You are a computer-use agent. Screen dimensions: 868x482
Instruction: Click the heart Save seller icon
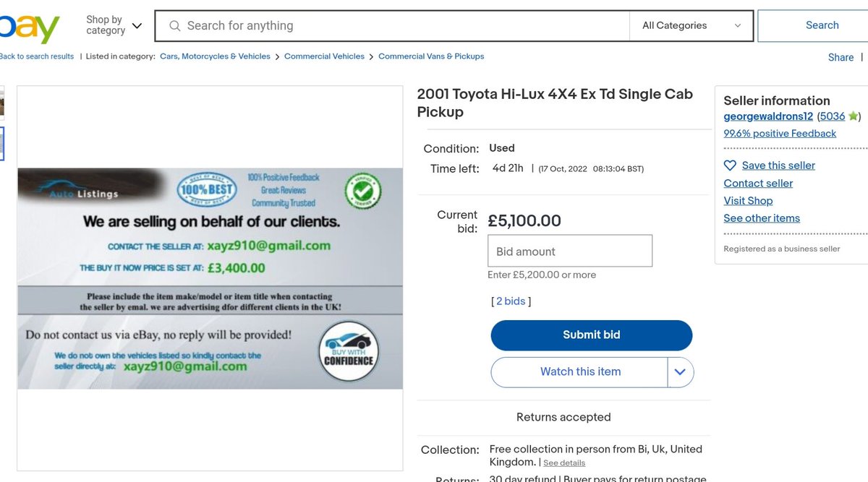(730, 165)
